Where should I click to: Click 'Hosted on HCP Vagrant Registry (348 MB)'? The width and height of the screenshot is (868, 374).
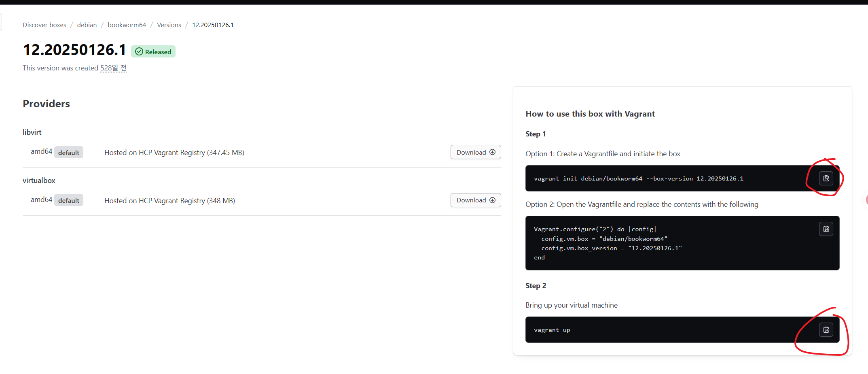[x=169, y=201]
